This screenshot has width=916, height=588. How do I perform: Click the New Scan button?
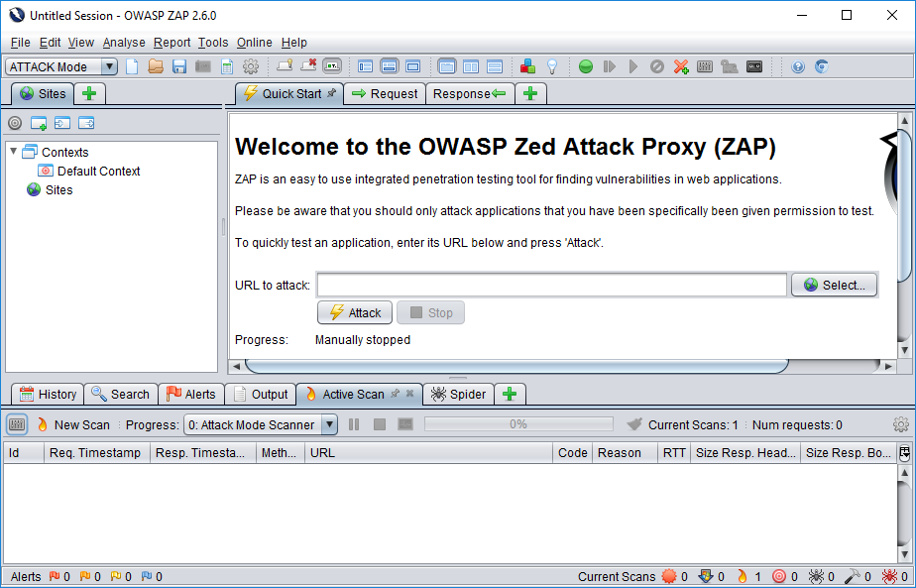[x=73, y=425]
